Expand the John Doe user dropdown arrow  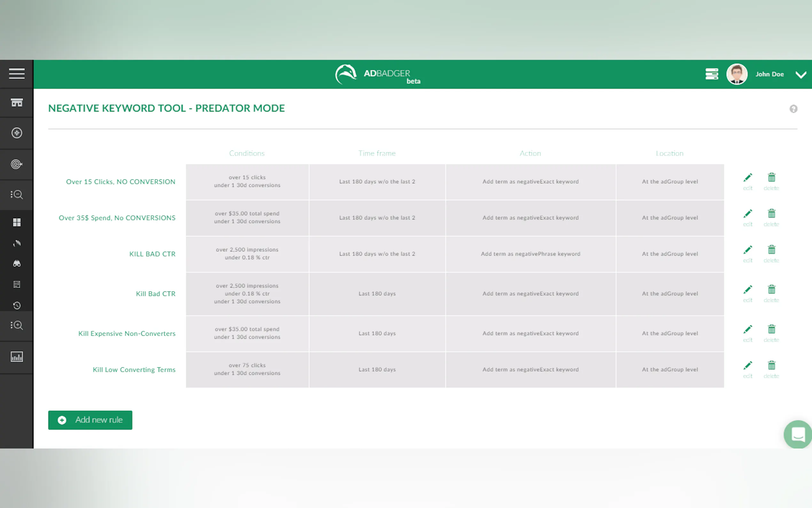pyautogui.click(x=800, y=75)
